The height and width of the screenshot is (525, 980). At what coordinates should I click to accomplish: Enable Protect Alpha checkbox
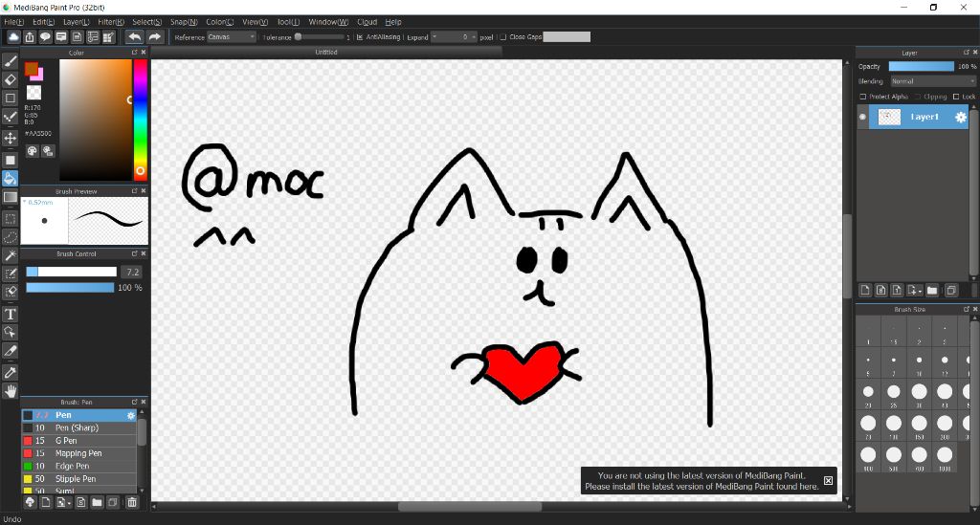click(x=863, y=97)
